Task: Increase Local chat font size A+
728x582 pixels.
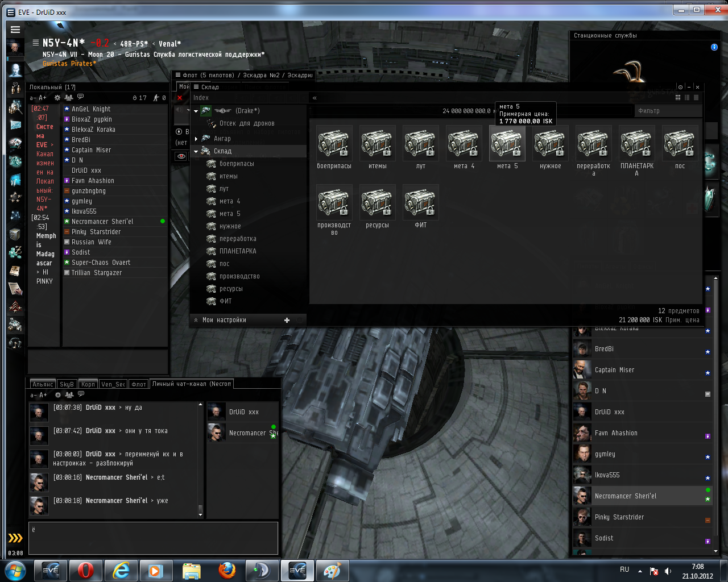Action: pos(43,98)
